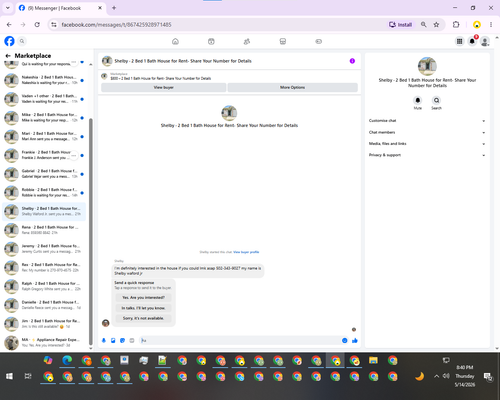The image size is (500, 400).
Task: Open Mari's conversation
Action: coord(44,136)
